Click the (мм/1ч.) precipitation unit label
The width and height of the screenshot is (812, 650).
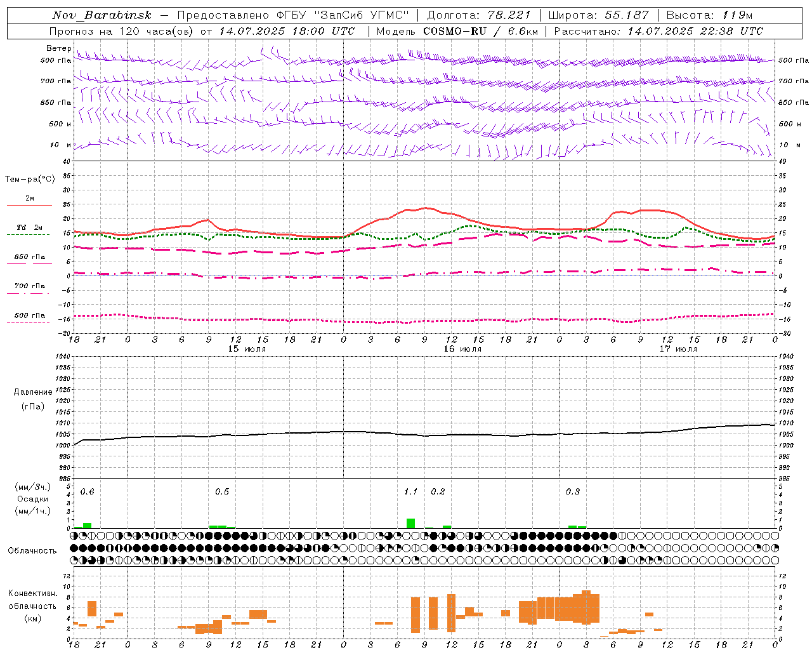[33, 511]
